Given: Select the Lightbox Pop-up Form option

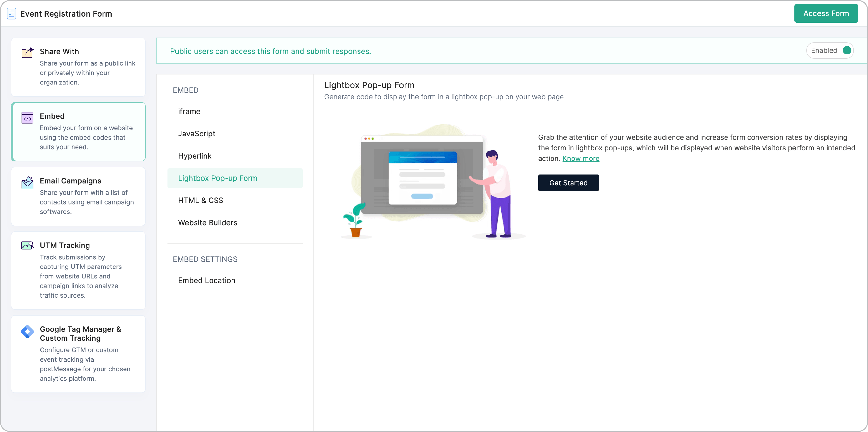Looking at the screenshot, I should point(218,178).
